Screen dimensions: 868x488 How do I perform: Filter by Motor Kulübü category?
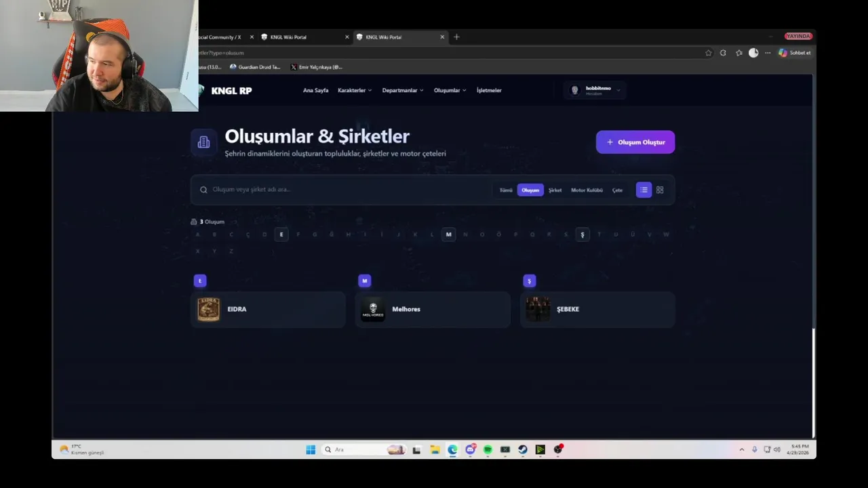click(587, 190)
